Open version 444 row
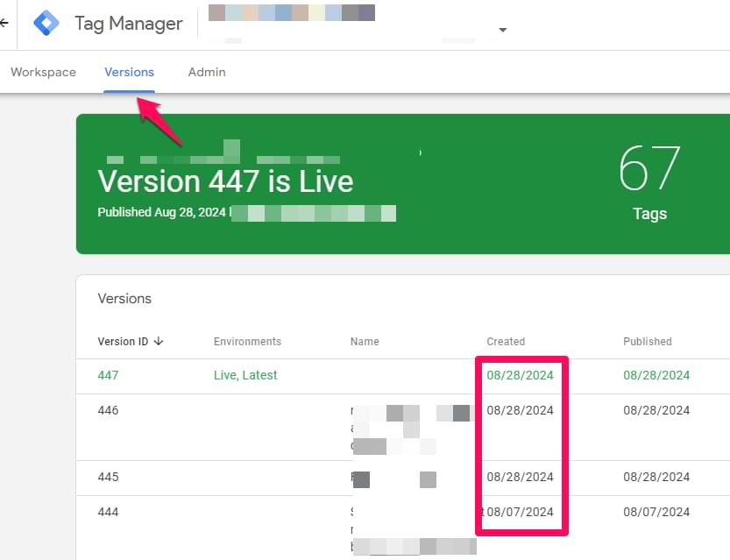 403,528
